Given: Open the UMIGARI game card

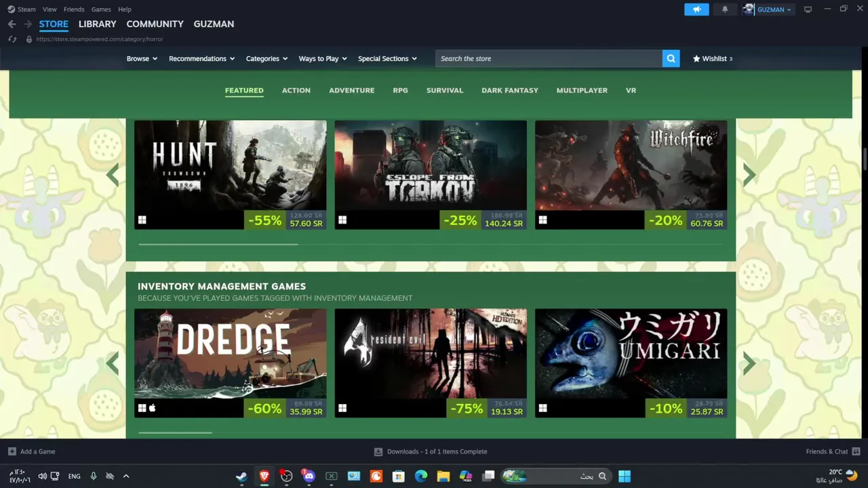Looking at the screenshot, I should tap(631, 363).
